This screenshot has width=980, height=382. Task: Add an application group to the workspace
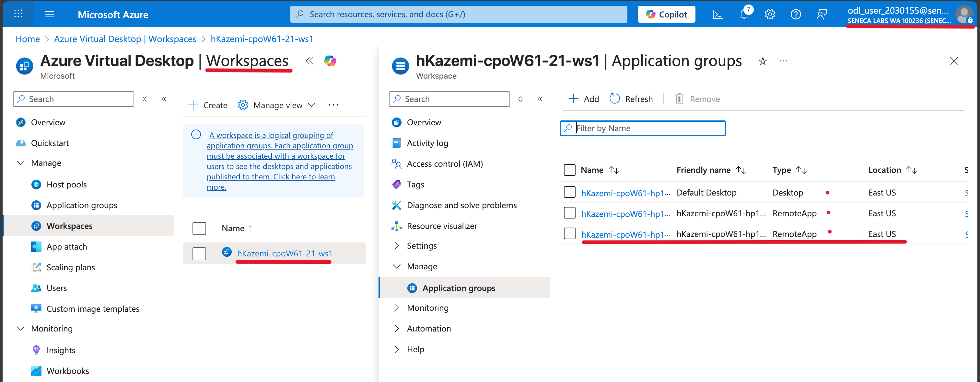click(584, 99)
